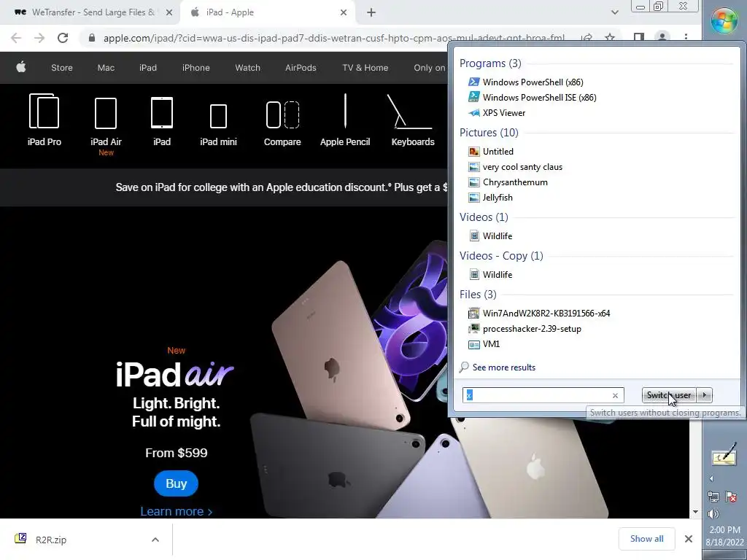Viewport: 747px width, 560px height.
Task: Click the volume speaker tray icon
Action: (713, 514)
